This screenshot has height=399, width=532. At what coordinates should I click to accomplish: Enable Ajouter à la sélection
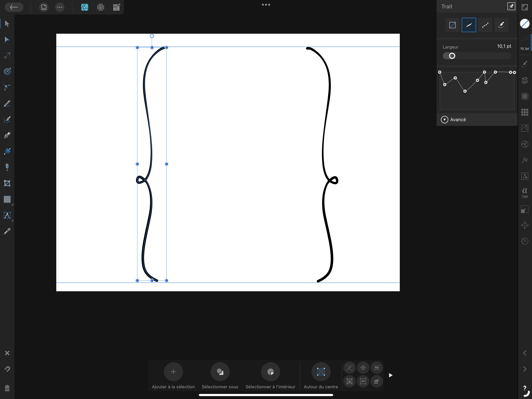pyautogui.click(x=173, y=372)
